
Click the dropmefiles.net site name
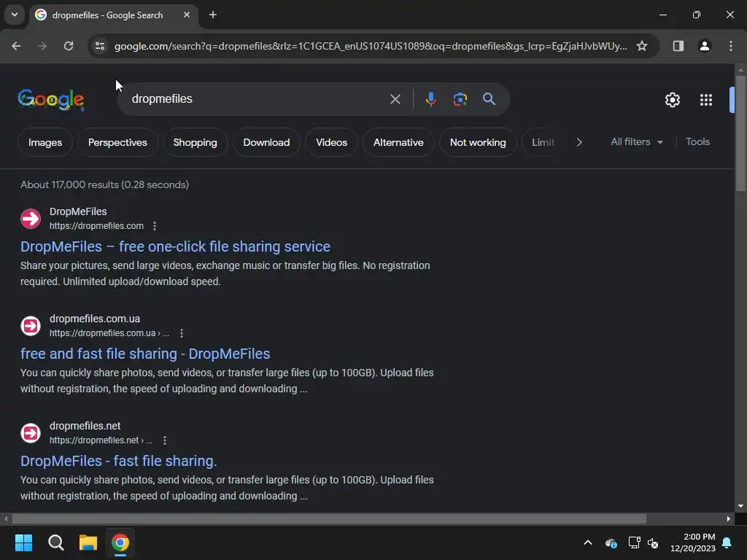click(85, 426)
